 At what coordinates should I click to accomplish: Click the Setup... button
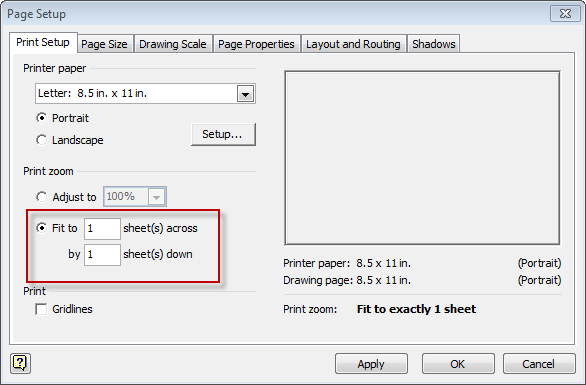point(223,134)
